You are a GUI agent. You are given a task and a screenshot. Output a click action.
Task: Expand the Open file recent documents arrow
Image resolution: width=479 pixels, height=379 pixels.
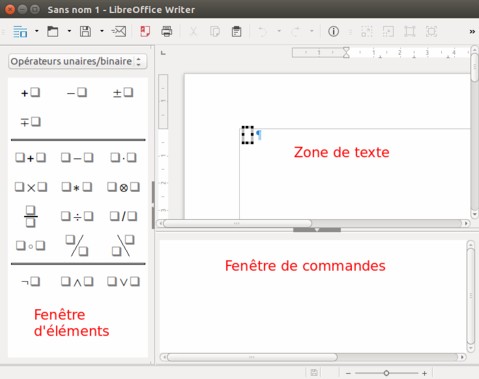click(x=69, y=31)
